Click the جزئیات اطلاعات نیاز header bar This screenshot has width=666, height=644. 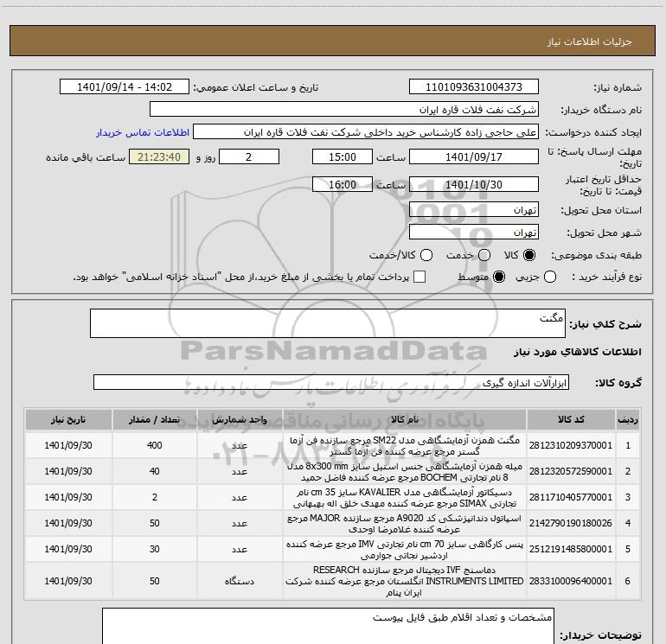pos(332,41)
